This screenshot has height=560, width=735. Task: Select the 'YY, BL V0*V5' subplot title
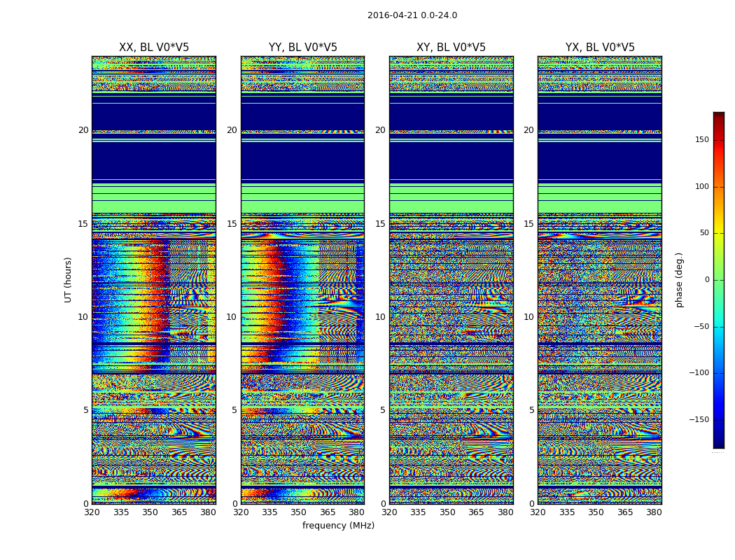click(302, 48)
